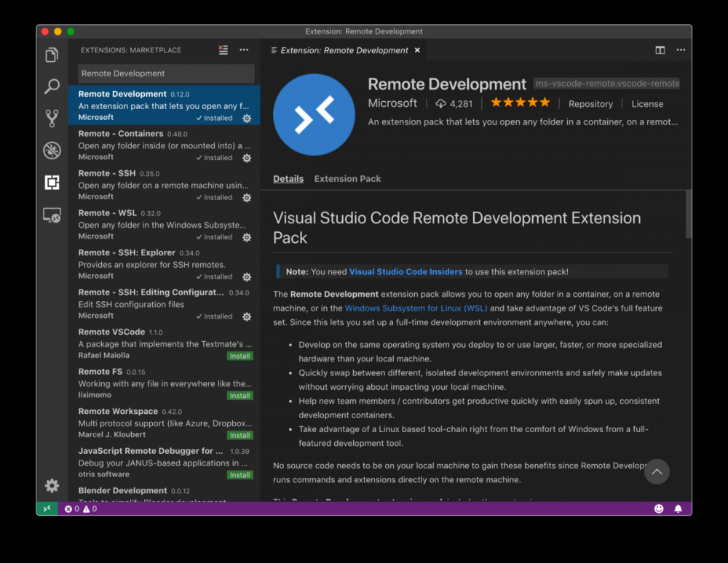Clear extensions search results icon

click(x=223, y=50)
